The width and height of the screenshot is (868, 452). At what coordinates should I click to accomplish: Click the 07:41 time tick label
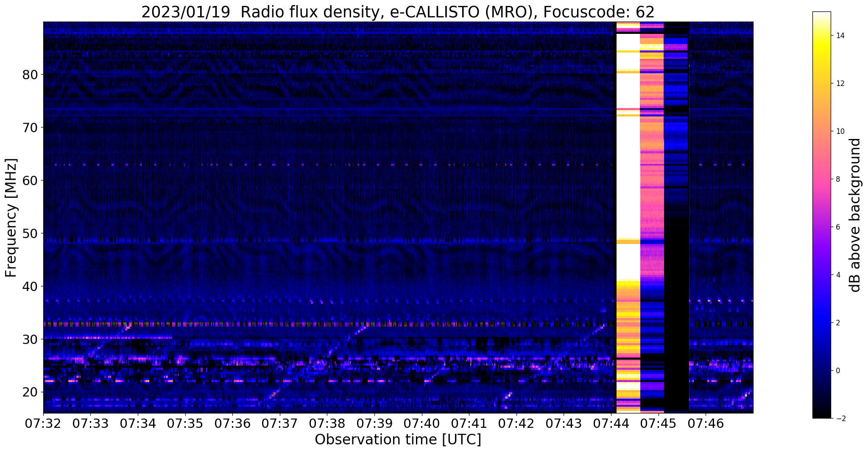pos(469,423)
